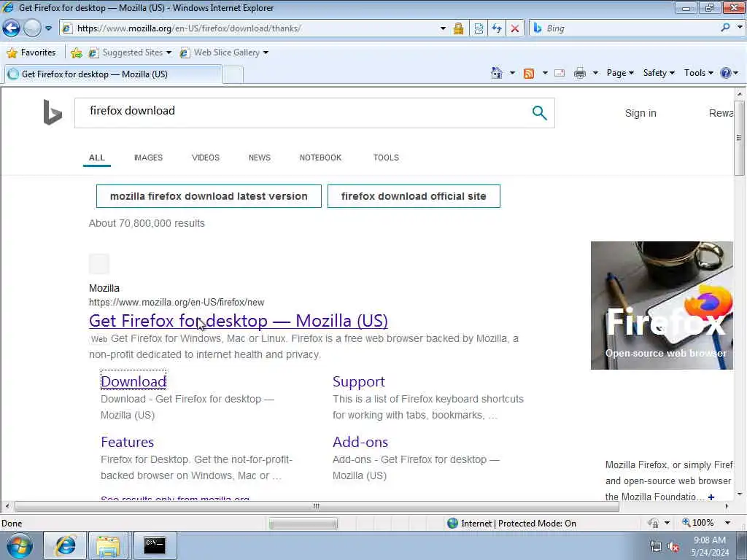Viewport: 747px width, 560px height.
Task: Click the Download sublink
Action: 133,381
